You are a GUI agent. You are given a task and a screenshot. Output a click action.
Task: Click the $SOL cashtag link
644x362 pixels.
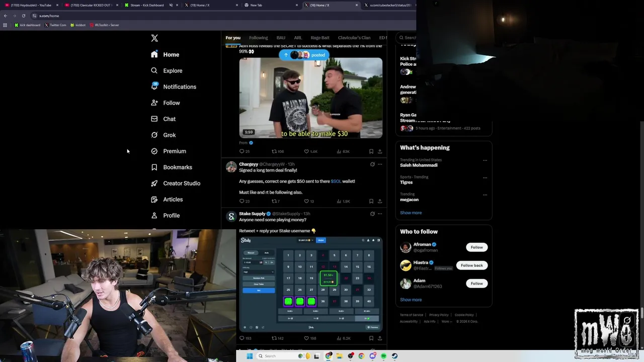pyautogui.click(x=336, y=182)
